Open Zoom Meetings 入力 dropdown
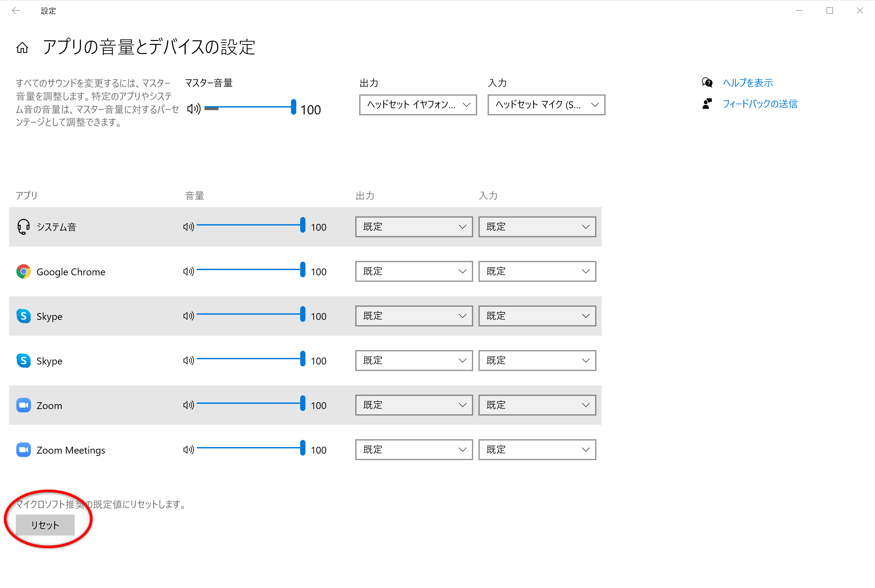The width and height of the screenshot is (875, 588). coord(537,449)
